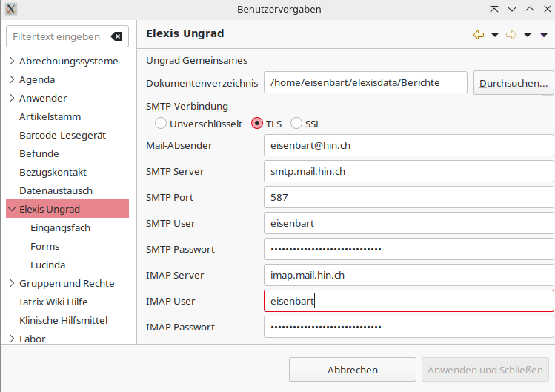This screenshot has height=392, width=555.
Task: Open the Artikelstamm preferences page
Action: coord(50,116)
